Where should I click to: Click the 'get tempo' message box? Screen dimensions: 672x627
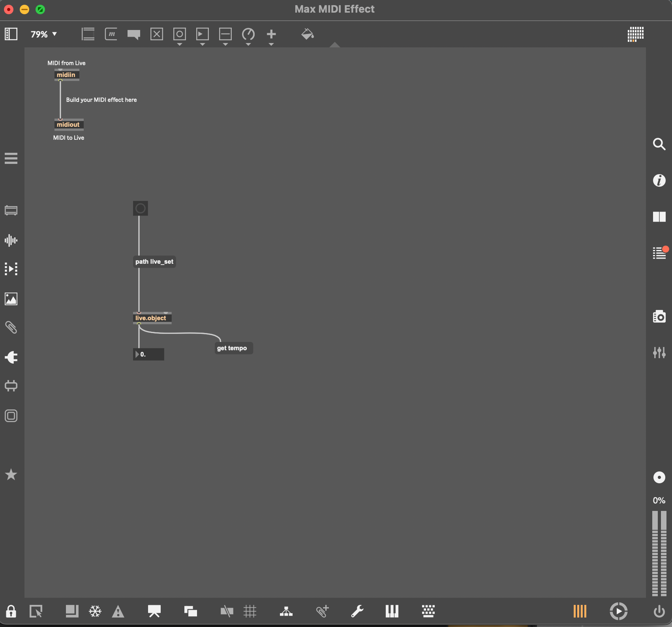click(233, 348)
